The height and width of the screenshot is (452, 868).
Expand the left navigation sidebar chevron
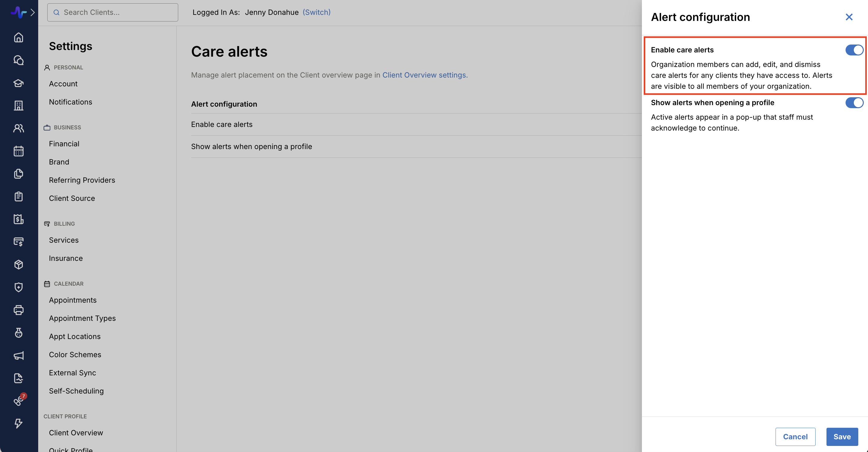pyautogui.click(x=33, y=12)
